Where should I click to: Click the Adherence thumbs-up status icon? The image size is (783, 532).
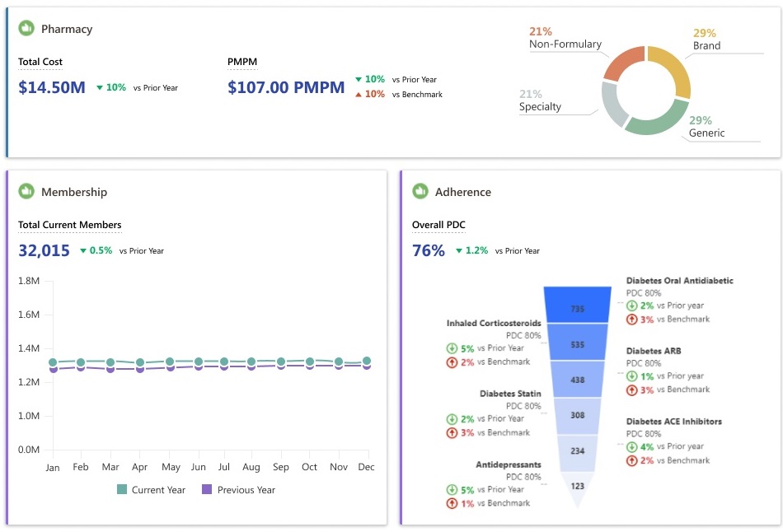pos(420,191)
